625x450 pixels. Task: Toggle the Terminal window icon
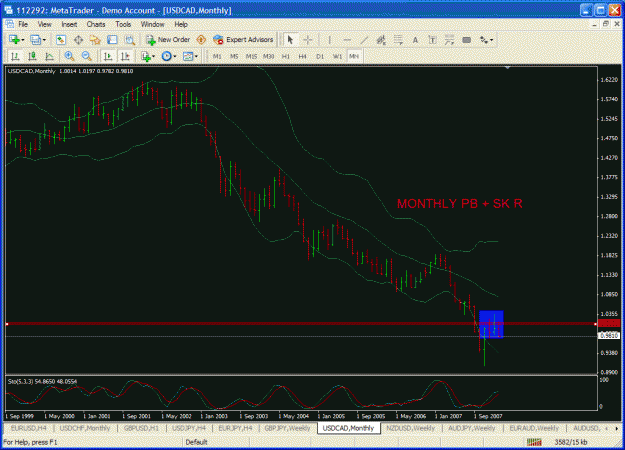tap(112, 40)
